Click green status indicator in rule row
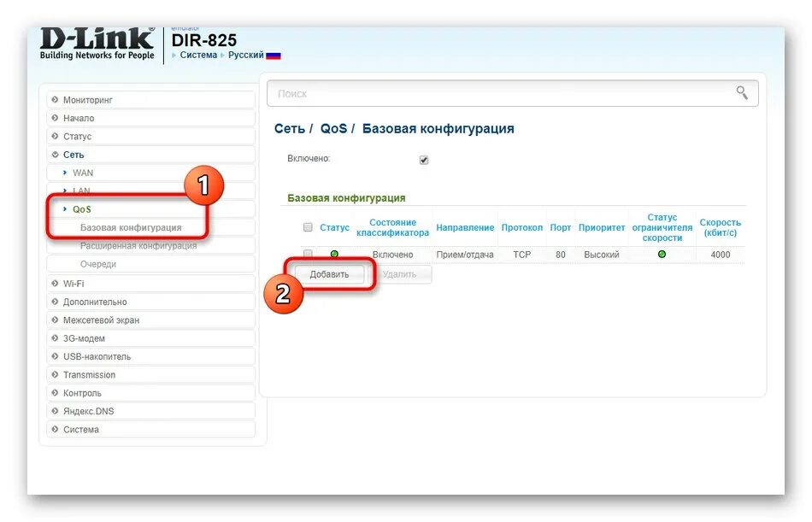Screen dimensions: 812x522 334,255
